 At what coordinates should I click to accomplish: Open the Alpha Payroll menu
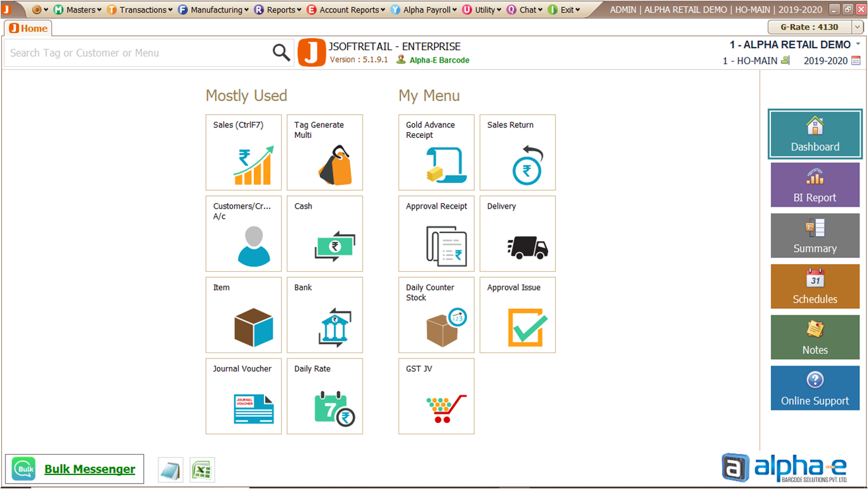425,10
